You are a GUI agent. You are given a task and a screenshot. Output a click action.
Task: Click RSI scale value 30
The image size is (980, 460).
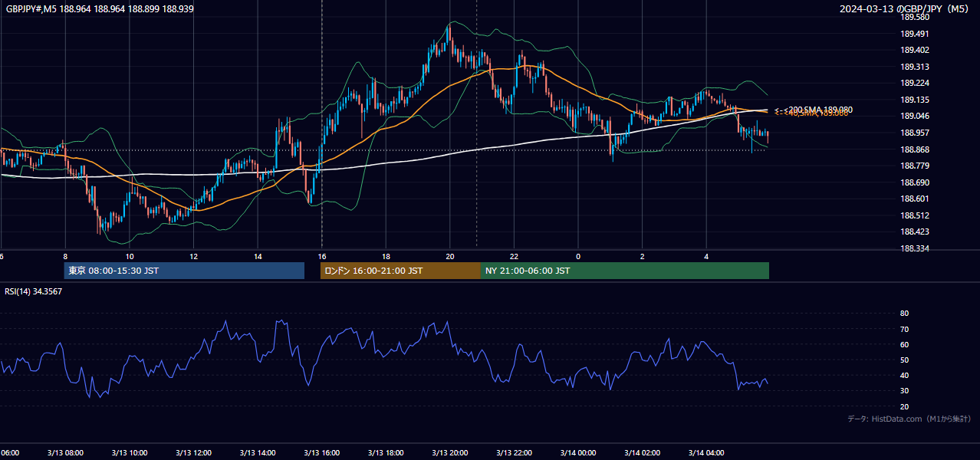click(904, 390)
